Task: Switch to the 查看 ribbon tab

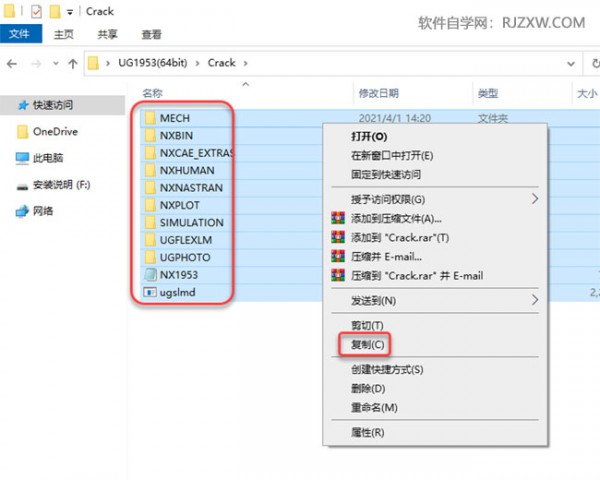Action: (x=152, y=34)
